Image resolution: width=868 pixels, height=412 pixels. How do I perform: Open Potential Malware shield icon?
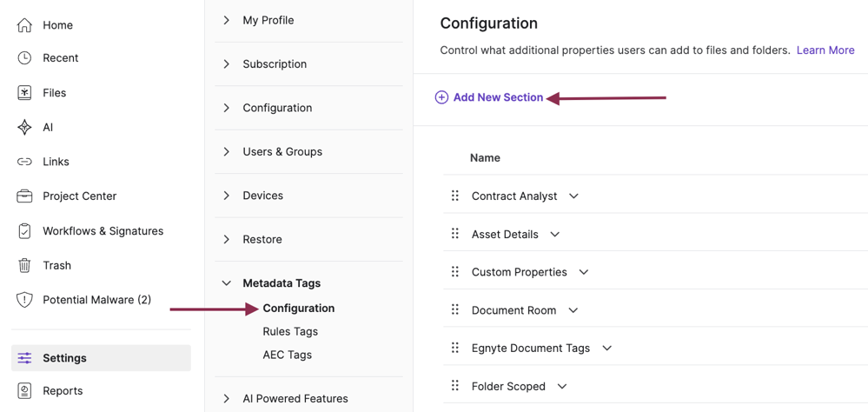(x=24, y=300)
